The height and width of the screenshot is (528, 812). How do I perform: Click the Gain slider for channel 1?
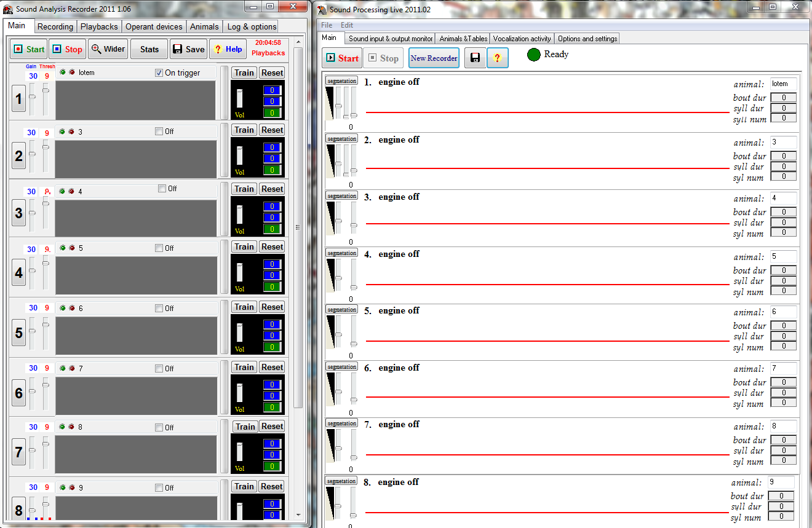33,97
